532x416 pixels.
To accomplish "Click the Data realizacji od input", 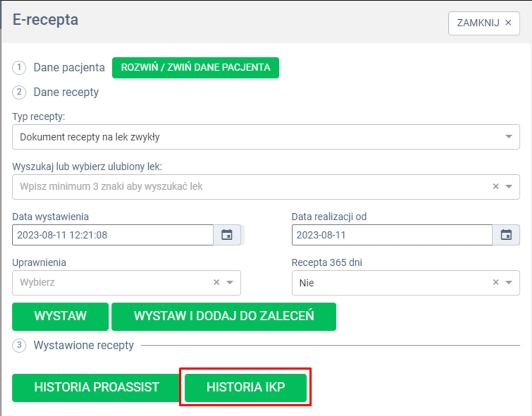I will [391, 235].
